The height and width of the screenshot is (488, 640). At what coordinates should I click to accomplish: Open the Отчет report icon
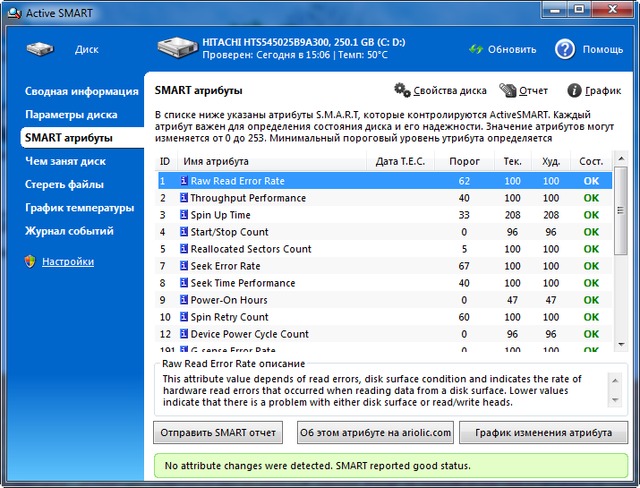508,90
